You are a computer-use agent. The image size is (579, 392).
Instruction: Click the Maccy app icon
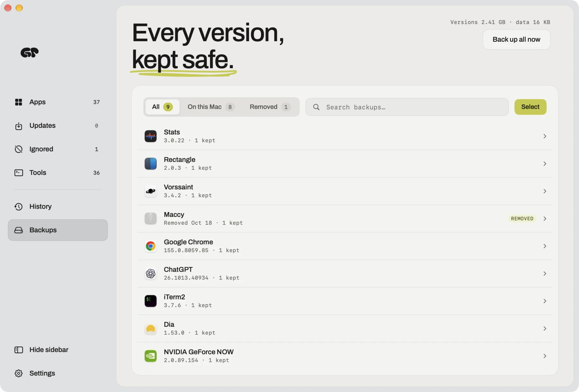[x=151, y=219]
